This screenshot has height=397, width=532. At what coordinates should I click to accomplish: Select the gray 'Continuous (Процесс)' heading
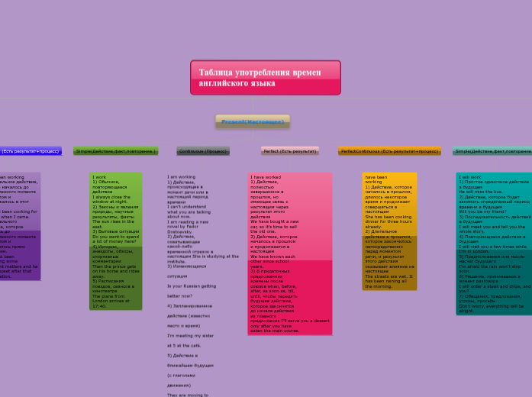tap(203, 151)
